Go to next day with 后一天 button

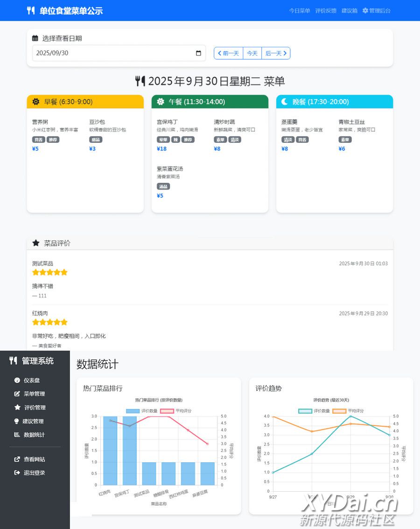[276, 53]
